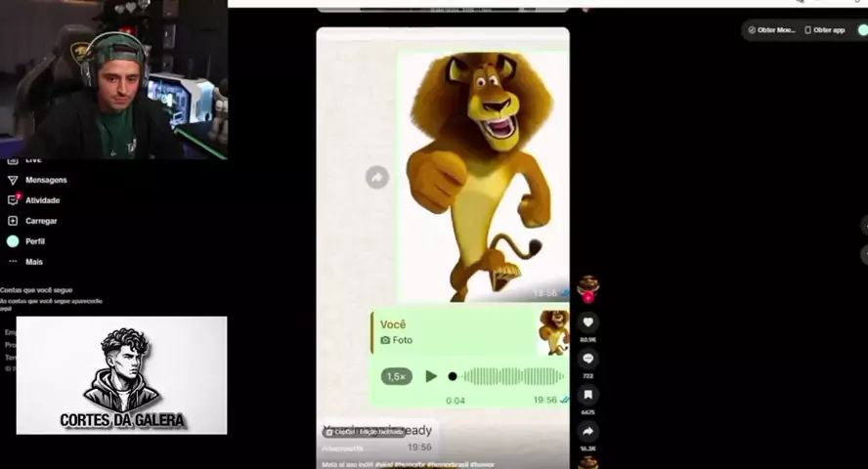Viewport: 868px width, 469px height.
Task: Click the Obter app button
Action: 824,30
